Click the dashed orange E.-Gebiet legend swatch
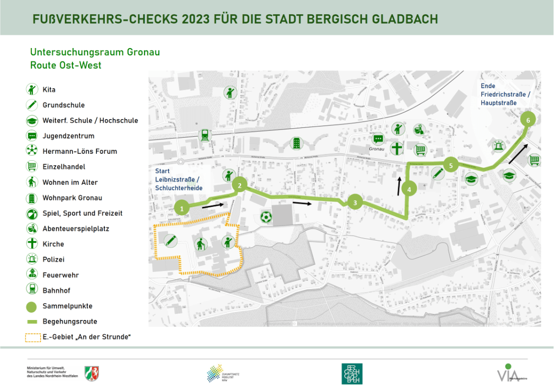Viewport: 554px width, 392px height. [x=32, y=337]
